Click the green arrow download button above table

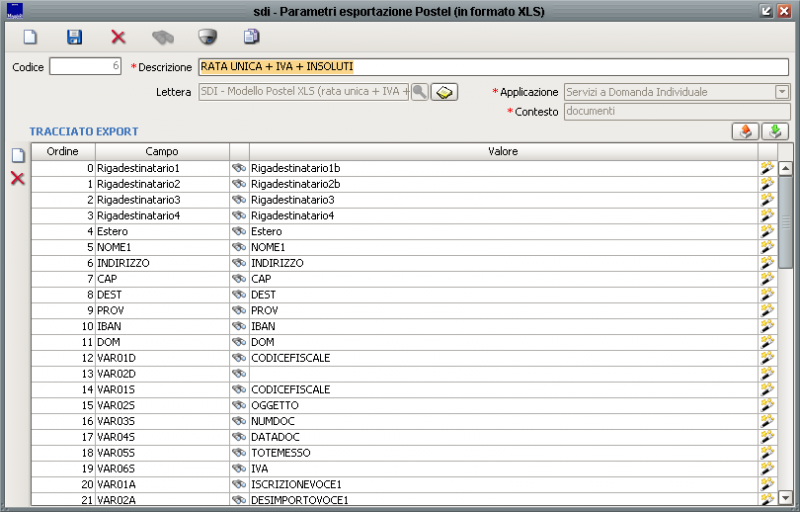775,132
